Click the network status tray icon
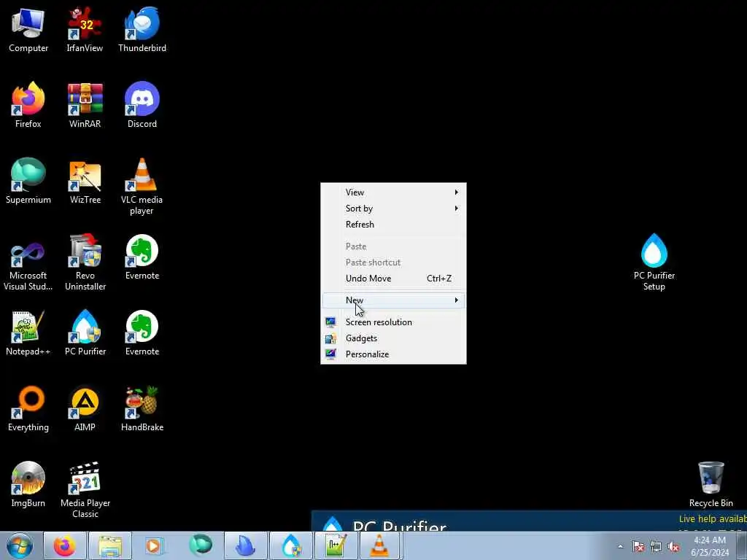This screenshot has width=747, height=560. click(x=656, y=547)
